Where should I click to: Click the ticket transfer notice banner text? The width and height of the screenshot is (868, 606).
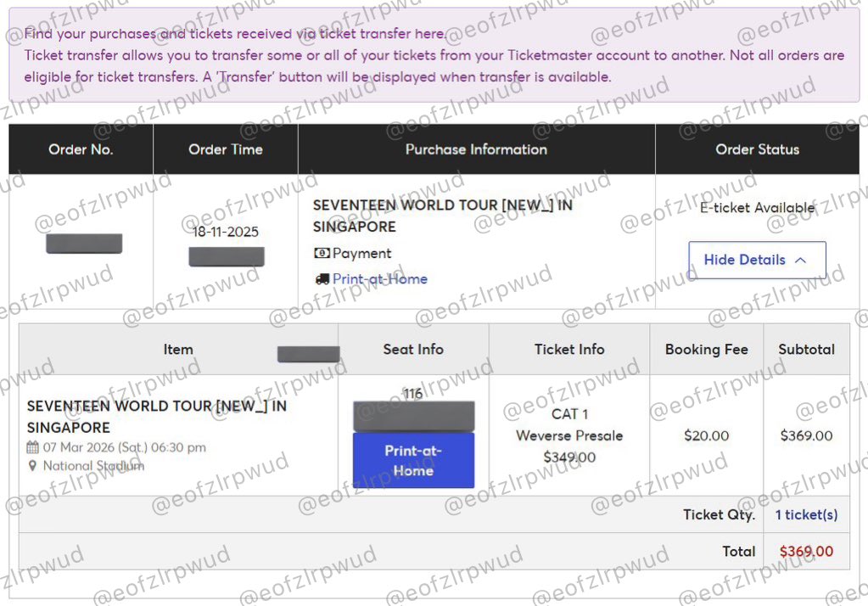[434, 55]
